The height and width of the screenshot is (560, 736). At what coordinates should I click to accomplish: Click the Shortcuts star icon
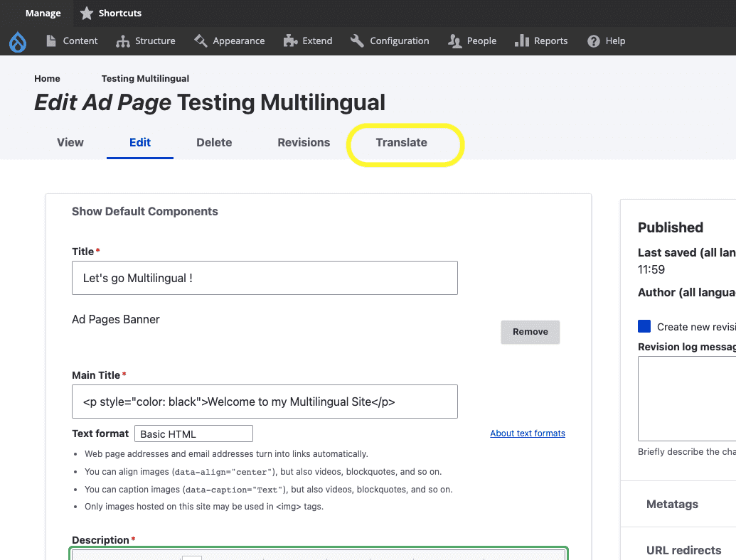86,14
